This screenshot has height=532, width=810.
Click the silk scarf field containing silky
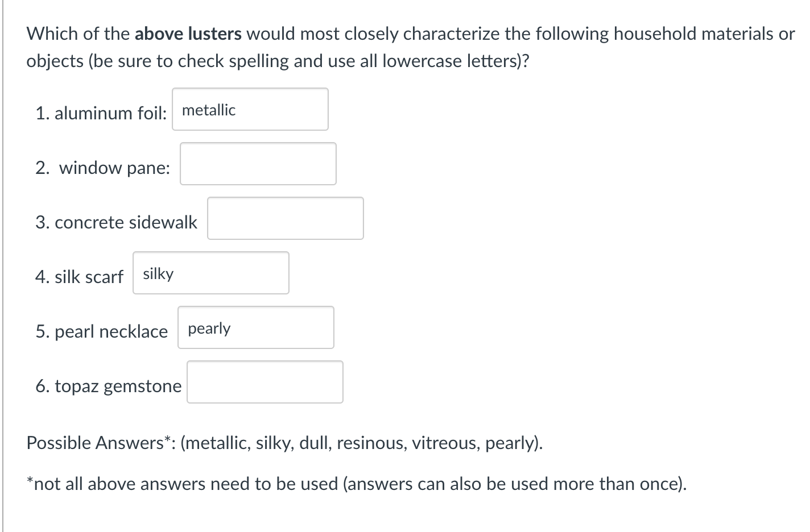tap(211, 273)
